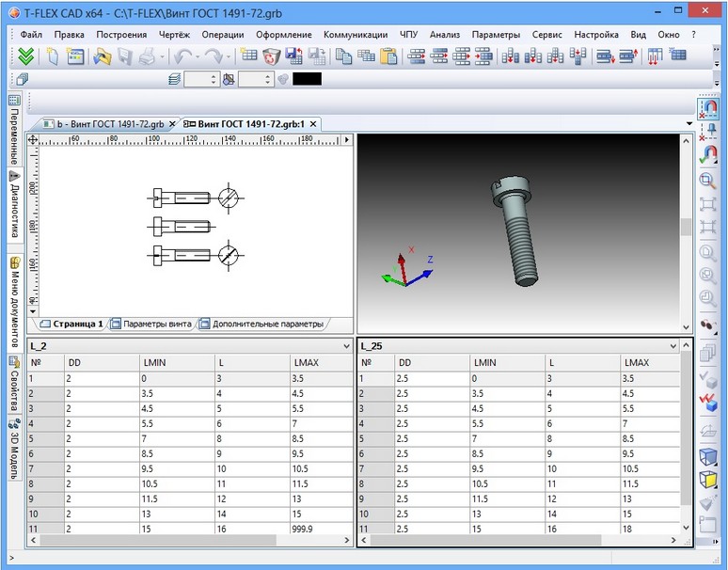Toggle the red-blue magnet object snap
This screenshot has width=728, height=570.
click(x=708, y=154)
